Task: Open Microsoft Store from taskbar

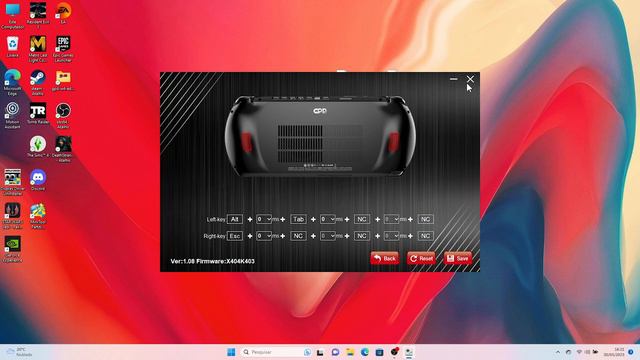Action: pyautogui.click(x=379, y=352)
